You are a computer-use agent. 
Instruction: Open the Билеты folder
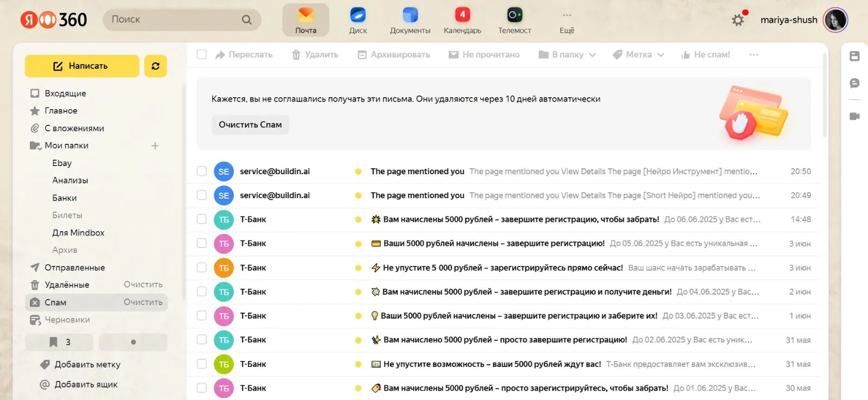(x=67, y=215)
